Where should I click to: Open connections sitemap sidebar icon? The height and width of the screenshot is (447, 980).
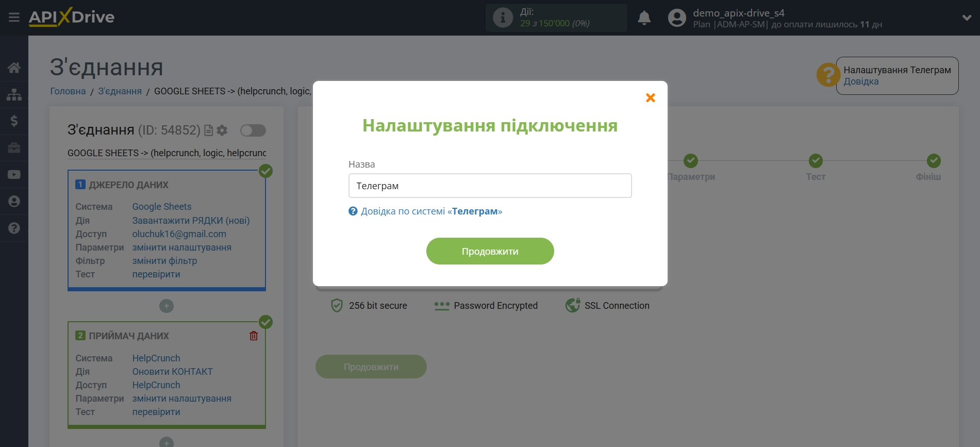point(14,94)
